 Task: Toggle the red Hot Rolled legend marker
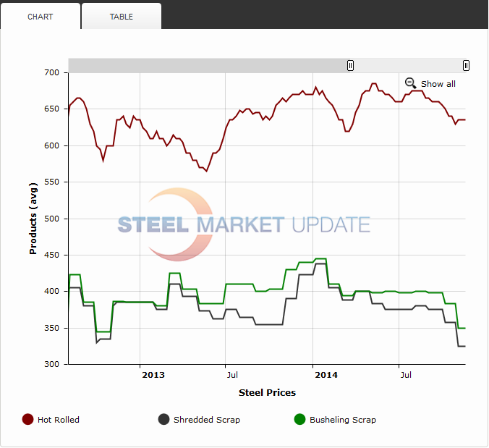click(x=28, y=420)
